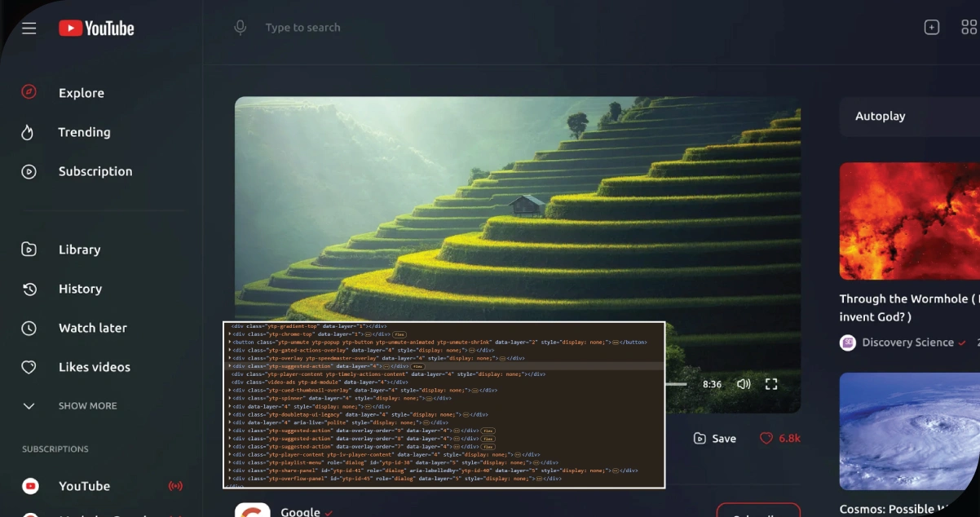Viewport: 980px width, 517px height.
Task: Click the voice search microphone
Action: (x=240, y=27)
